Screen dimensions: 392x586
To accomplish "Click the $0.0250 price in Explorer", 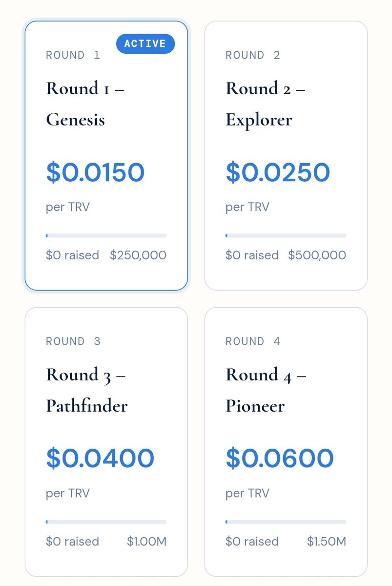I will point(278,172).
